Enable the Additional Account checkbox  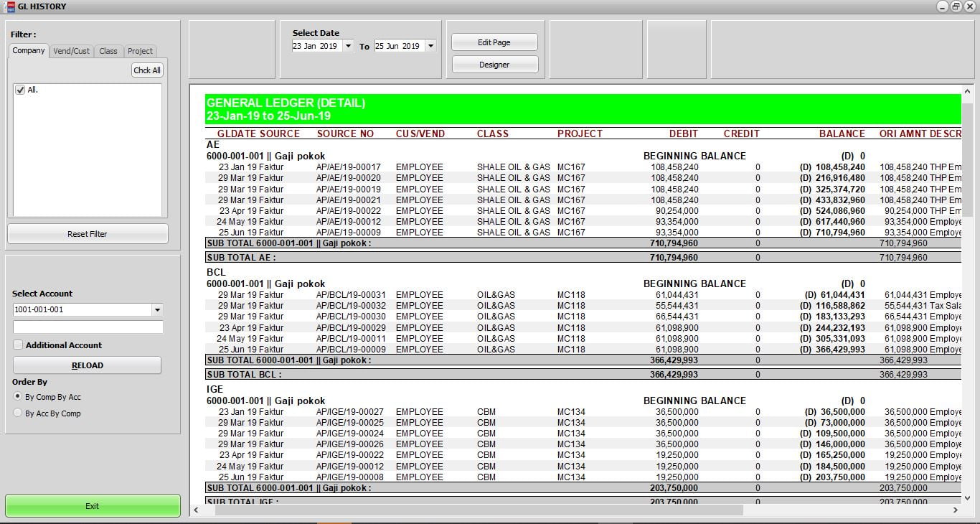tap(18, 345)
